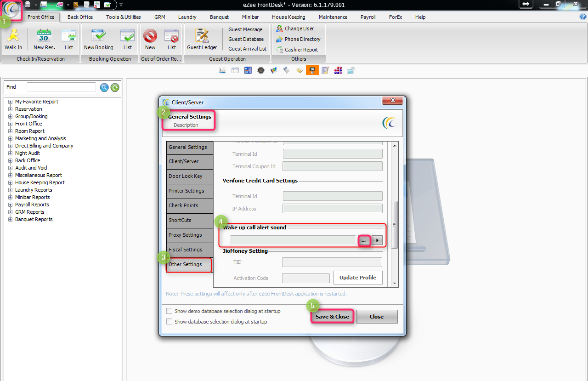Open Guest Arrival List
The image size is (588, 381).
point(248,49)
